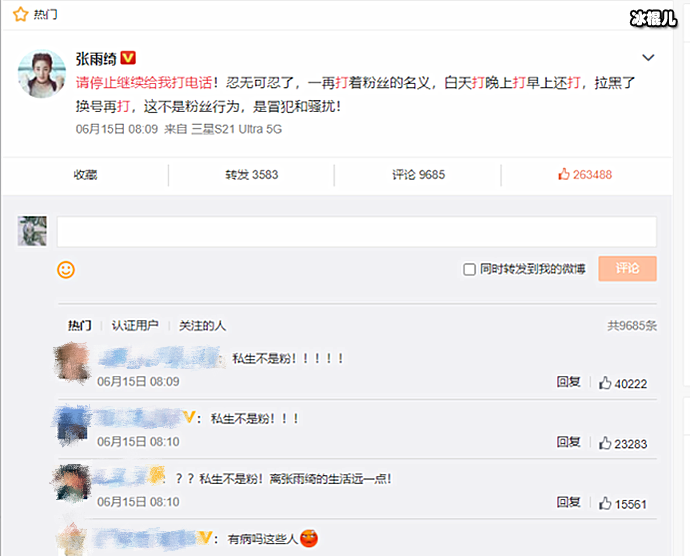Click the angry emoji in the comment
The image size is (690, 556).
[309, 538]
